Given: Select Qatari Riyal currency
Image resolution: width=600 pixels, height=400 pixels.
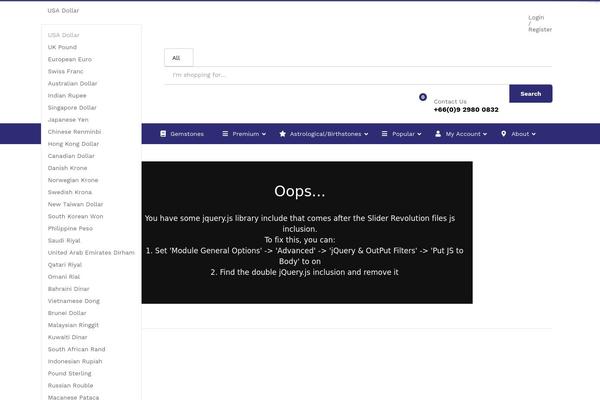Looking at the screenshot, I should click(65, 264).
